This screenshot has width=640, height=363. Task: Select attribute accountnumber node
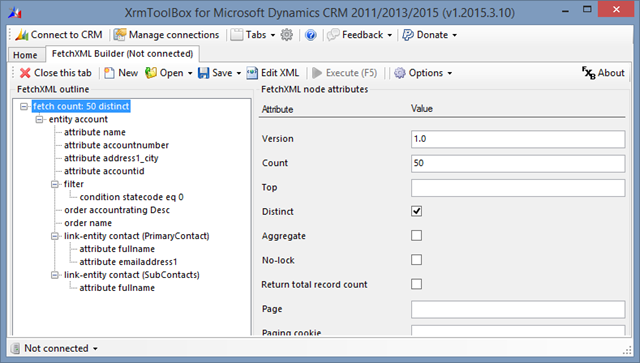116,145
